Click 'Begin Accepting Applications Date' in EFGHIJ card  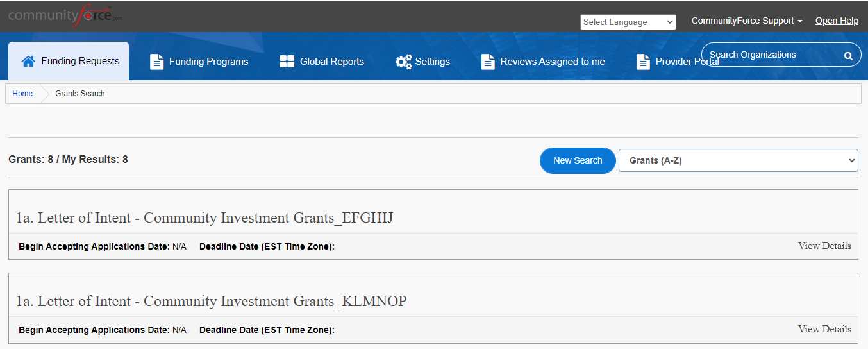pos(94,246)
